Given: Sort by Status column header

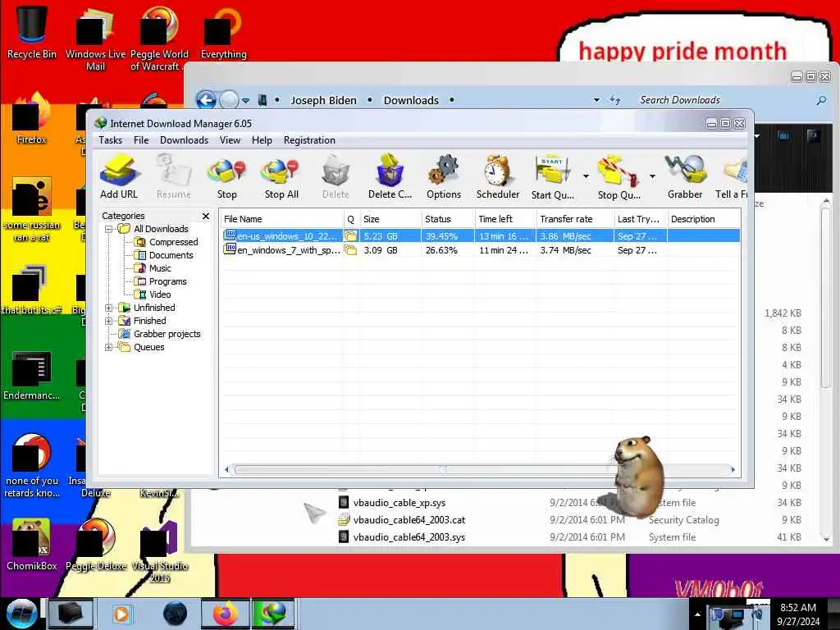Looking at the screenshot, I should (448, 219).
